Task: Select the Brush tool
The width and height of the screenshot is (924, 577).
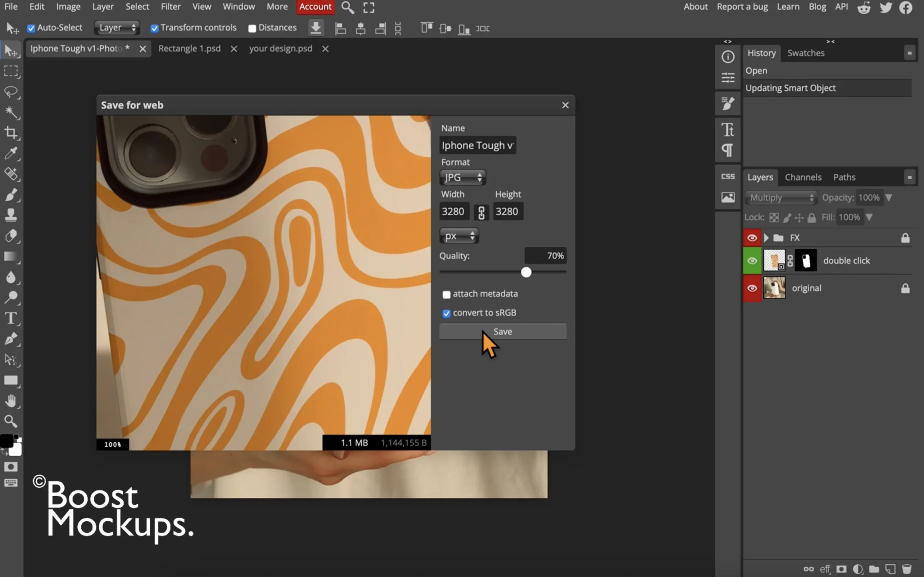Action: click(11, 195)
